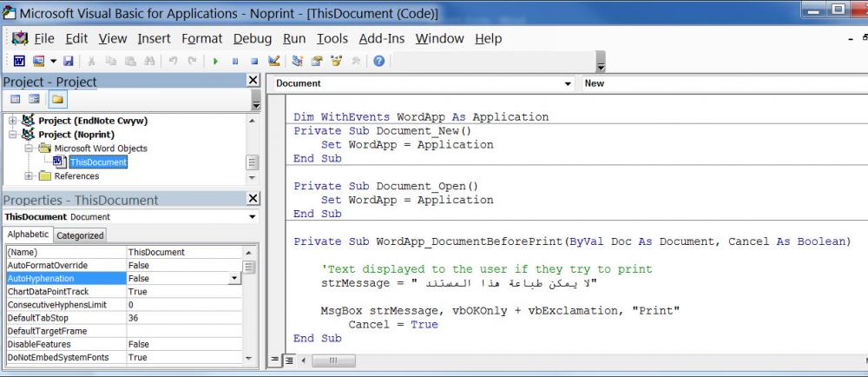The image size is (868, 377).
Task: Switch to the Categorized tab
Action: click(x=80, y=235)
